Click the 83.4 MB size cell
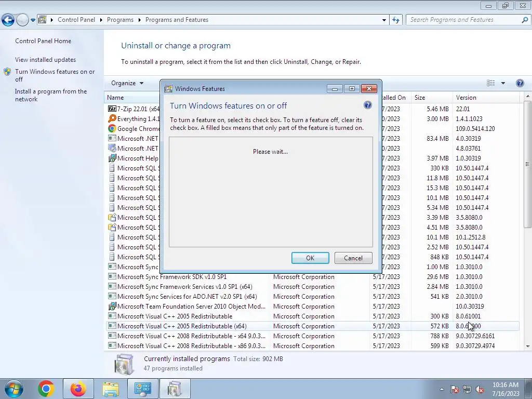The image size is (532, 399). 437,138
